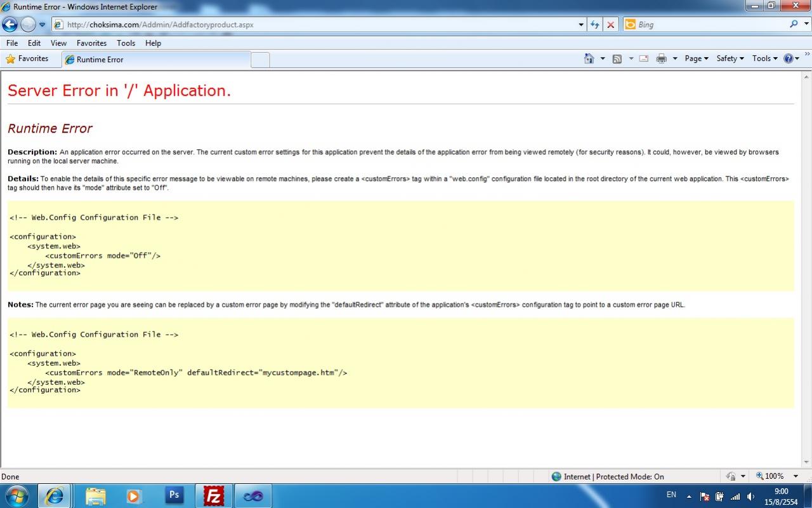The width and height of the screenshot is (812, 508).
Task: Open the Edit menu
Action: pos(34,43)
